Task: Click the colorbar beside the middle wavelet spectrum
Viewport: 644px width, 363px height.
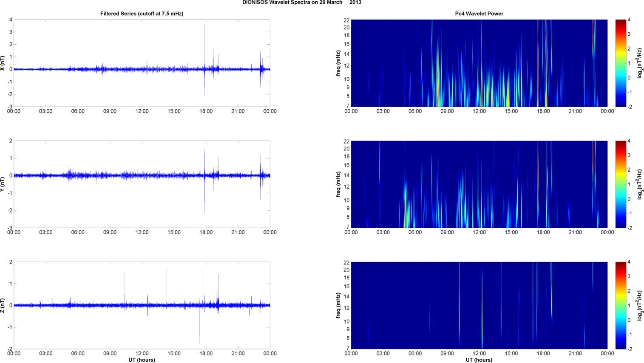Action: pos(621,184)
